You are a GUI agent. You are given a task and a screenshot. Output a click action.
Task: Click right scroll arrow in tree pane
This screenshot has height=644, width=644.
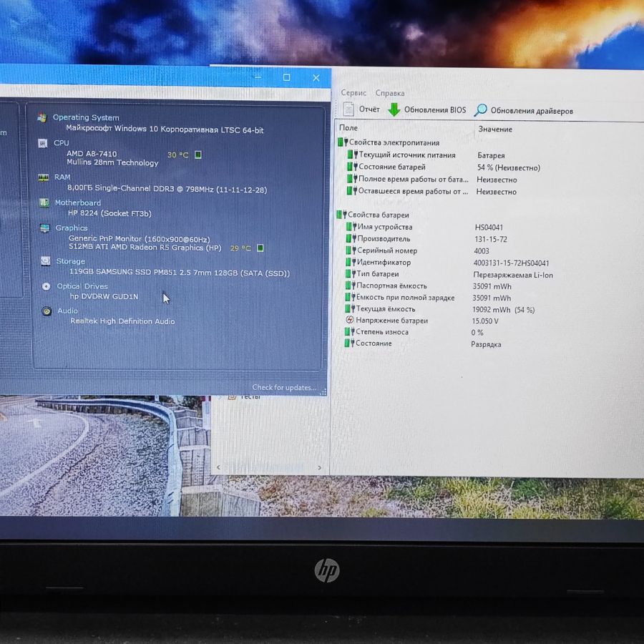click(x=320, y=467)
